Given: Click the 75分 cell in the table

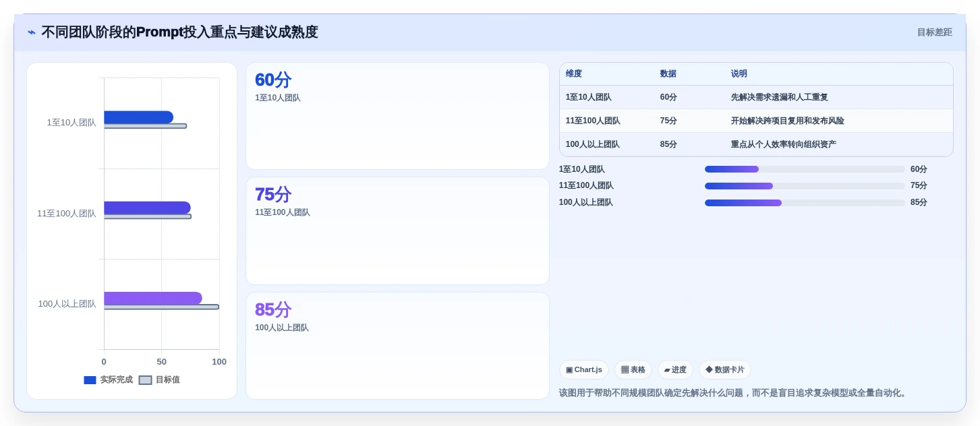Looking at the screenshot, I should click(x=668, y=121).
